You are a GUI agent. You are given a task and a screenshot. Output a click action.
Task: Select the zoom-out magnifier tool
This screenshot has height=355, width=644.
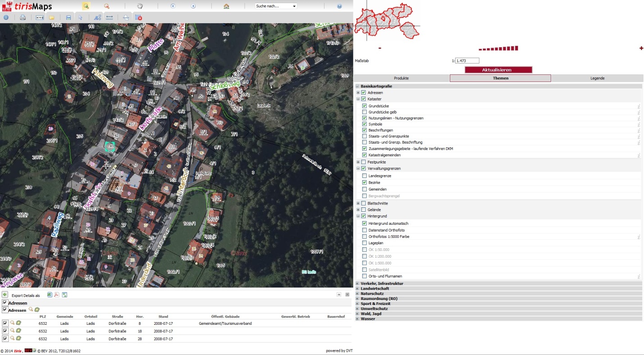[x=107, y=6]
